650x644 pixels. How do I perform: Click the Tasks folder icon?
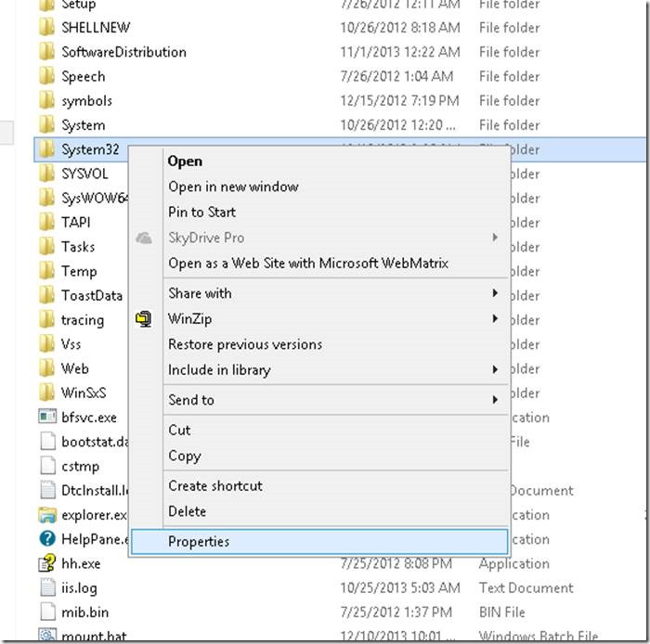click(46, 247)
